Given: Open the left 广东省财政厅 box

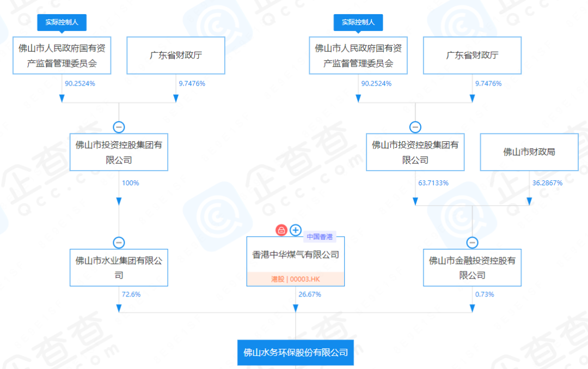Looking at the screenshot, I should pos(176,56).
